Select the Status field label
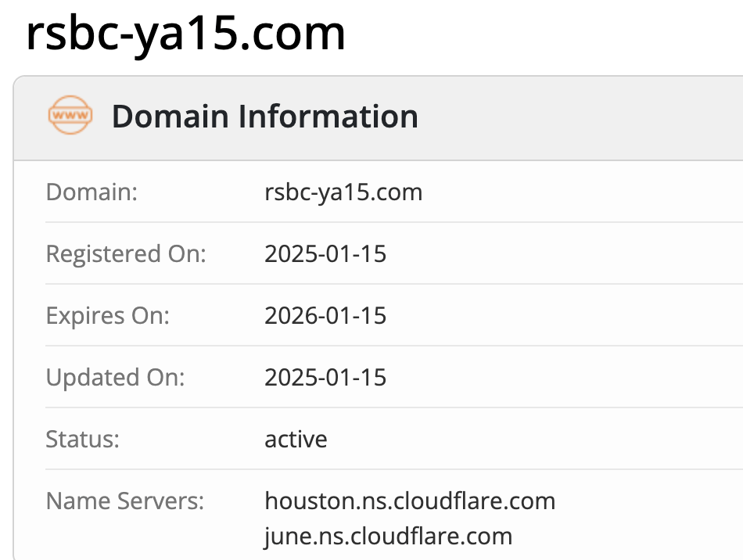 (x=83, y=439)
